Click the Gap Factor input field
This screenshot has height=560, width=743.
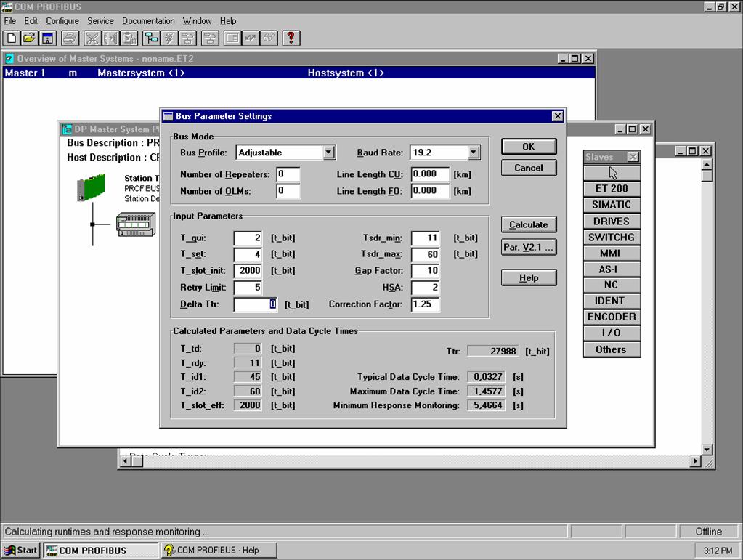pyautogui.click(x=425, y=271)
